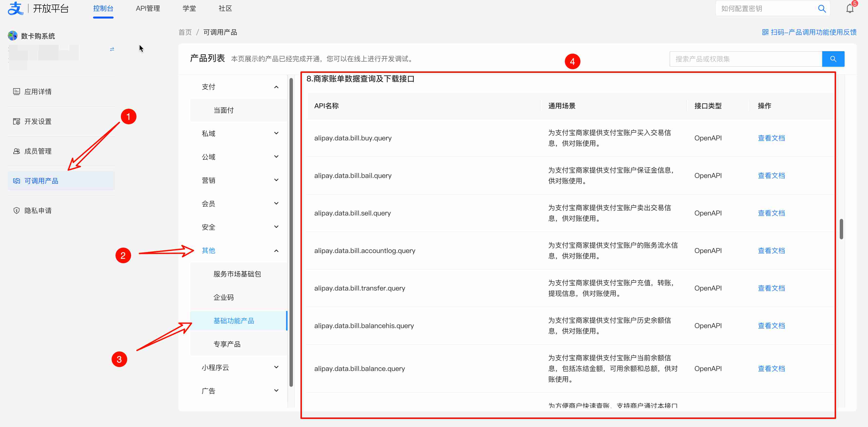Click the 应用详情 sidebar icon

tap(16, 92)
